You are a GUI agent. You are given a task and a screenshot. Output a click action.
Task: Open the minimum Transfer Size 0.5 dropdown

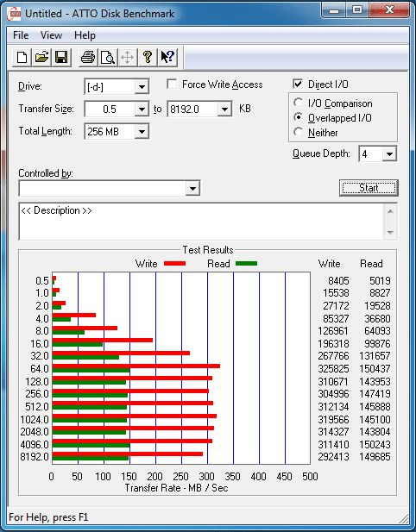142,110
